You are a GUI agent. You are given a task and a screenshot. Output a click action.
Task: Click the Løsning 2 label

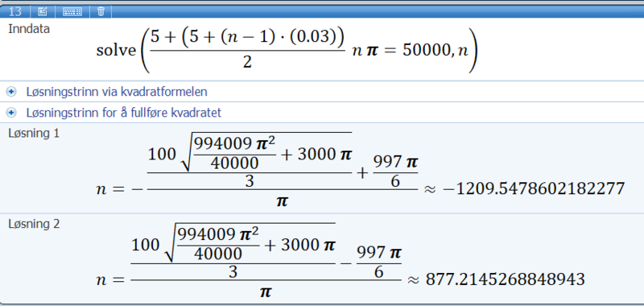34,224
